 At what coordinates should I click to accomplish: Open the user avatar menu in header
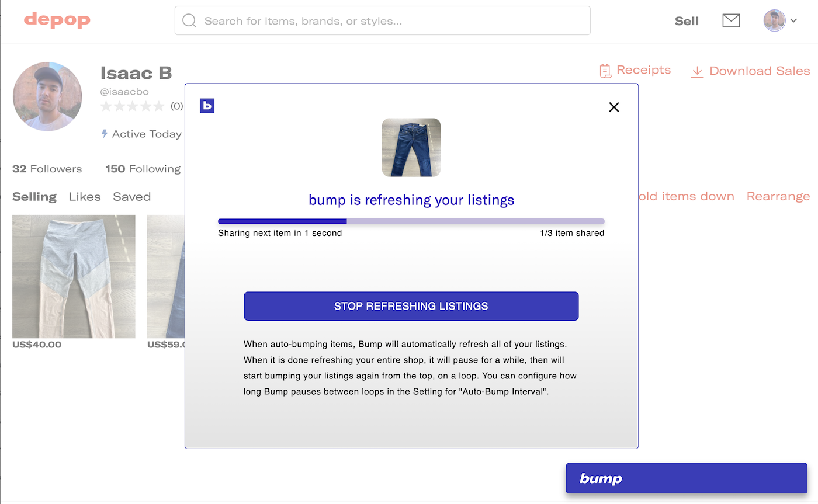pos(774,20)
